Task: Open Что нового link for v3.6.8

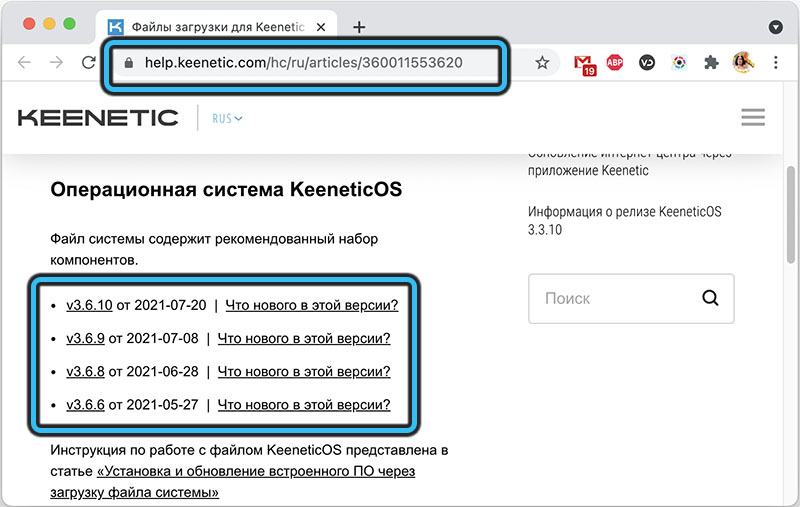Action: [304, 371]
